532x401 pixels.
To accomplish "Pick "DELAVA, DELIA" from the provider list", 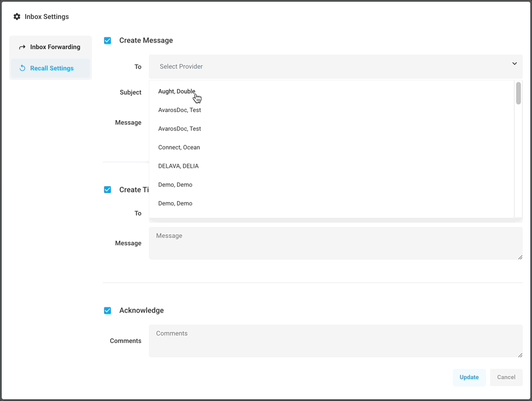I will click(179, 166).
